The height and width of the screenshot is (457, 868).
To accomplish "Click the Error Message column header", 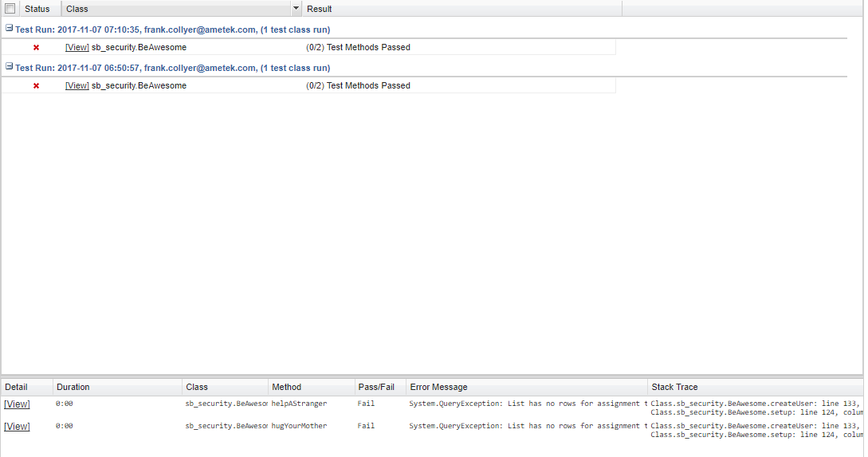I will tap(438, 387).
